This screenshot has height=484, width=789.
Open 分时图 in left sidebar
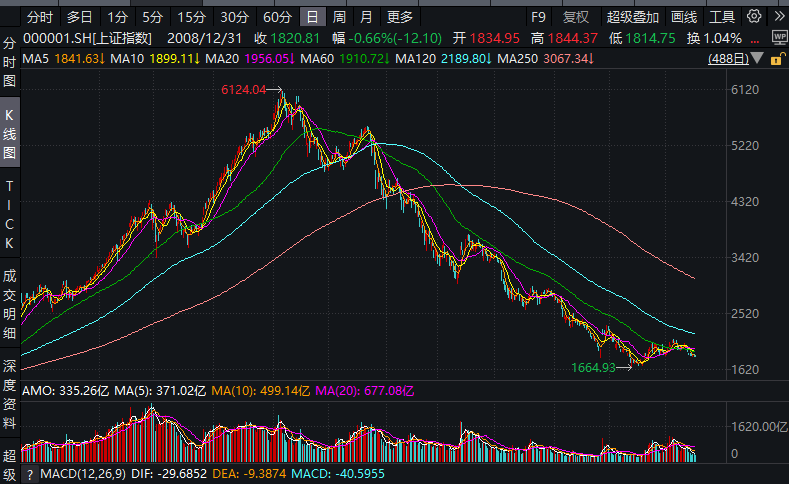[x=10, y=63]
